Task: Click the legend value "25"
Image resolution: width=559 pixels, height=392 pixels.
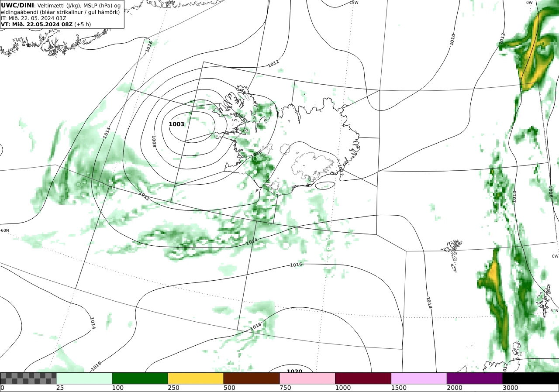Action: coord(60,388)
